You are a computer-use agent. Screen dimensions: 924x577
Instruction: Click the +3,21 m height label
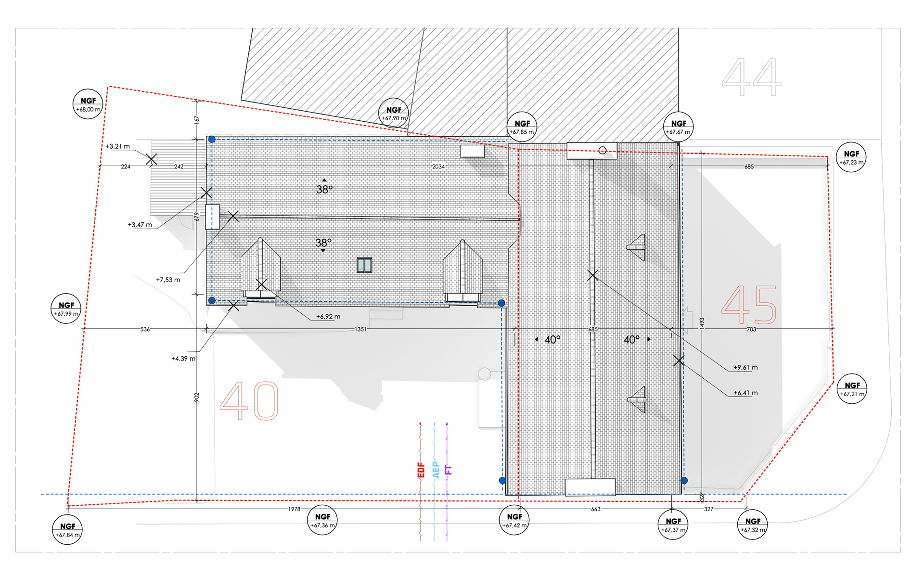(117, 146)
